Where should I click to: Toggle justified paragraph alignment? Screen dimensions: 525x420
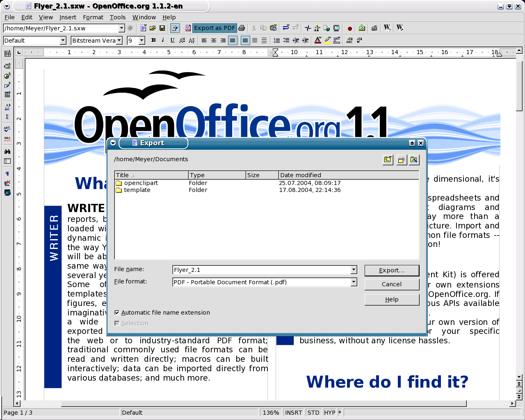click(233, 40)
